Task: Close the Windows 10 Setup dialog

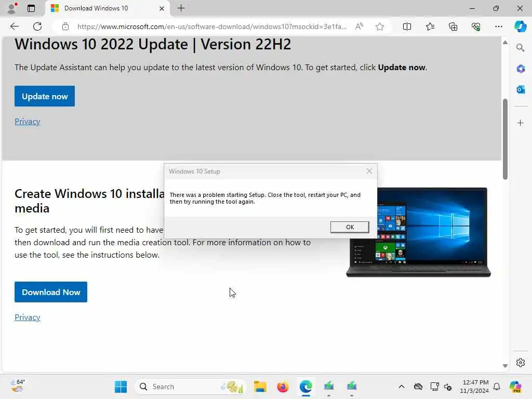Action: click(x=369, y=171)
